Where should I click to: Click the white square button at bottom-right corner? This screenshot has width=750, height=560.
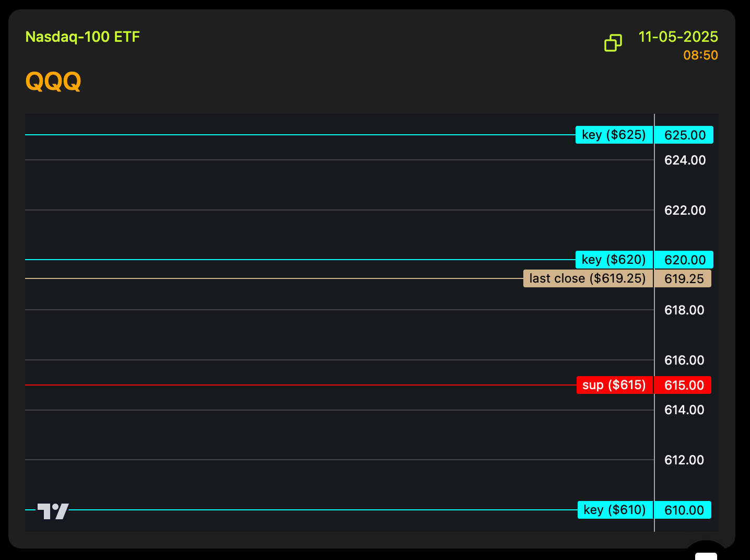coord(706,555)
